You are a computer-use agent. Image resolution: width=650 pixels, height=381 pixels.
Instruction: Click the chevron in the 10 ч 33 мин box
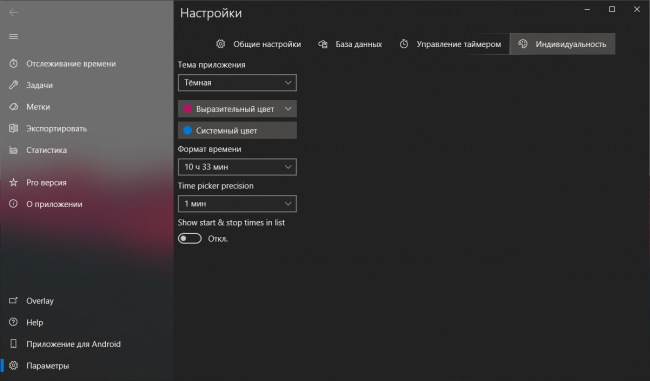click(x=288, y=167)
